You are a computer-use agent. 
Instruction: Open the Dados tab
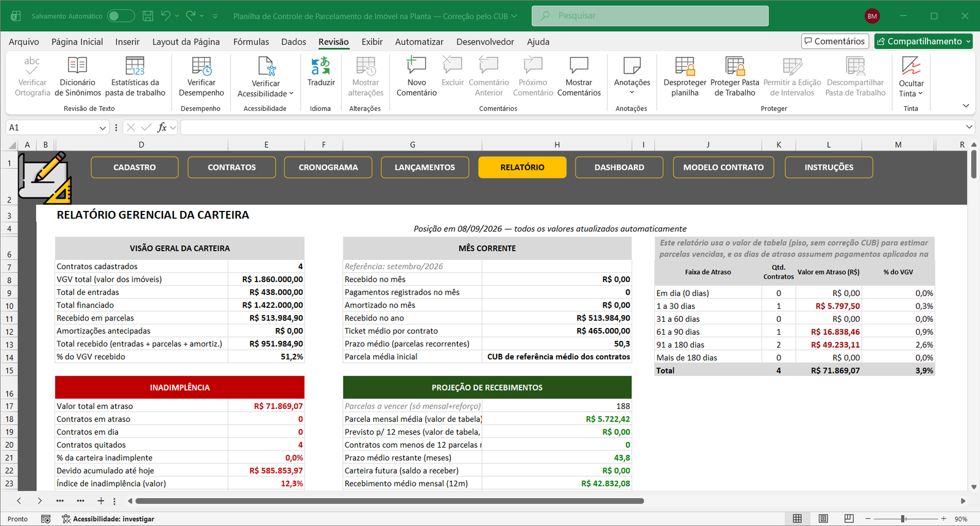coord(293,42)
